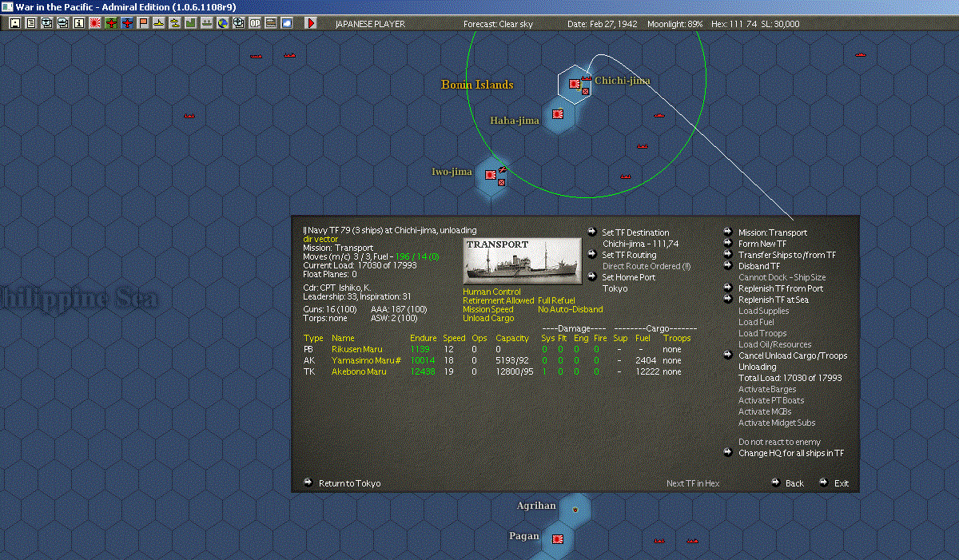Click the ship with arrows toolbar icon
The image size is (959, 560).
pyautogui.click(x=206, y=24)
